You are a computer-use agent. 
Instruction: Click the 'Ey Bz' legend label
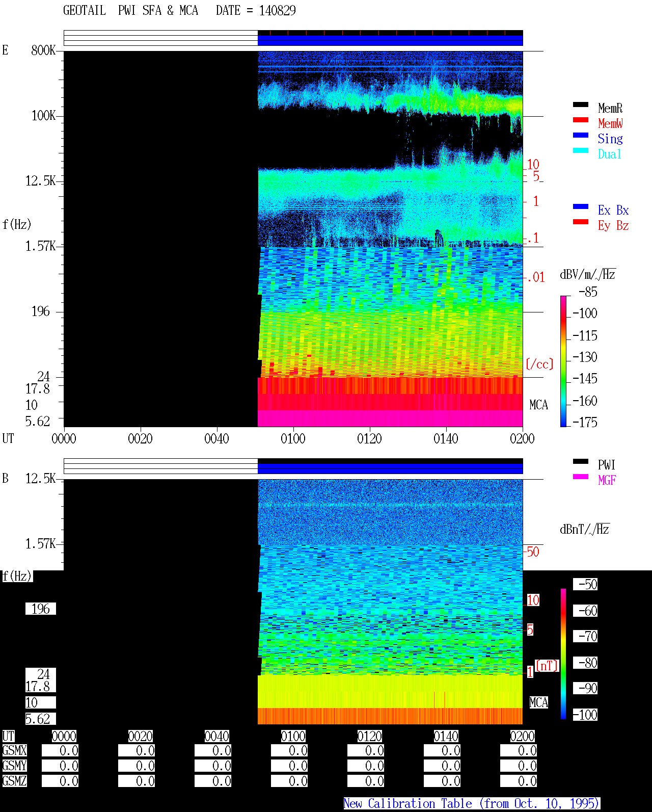[x=613, y=225]
